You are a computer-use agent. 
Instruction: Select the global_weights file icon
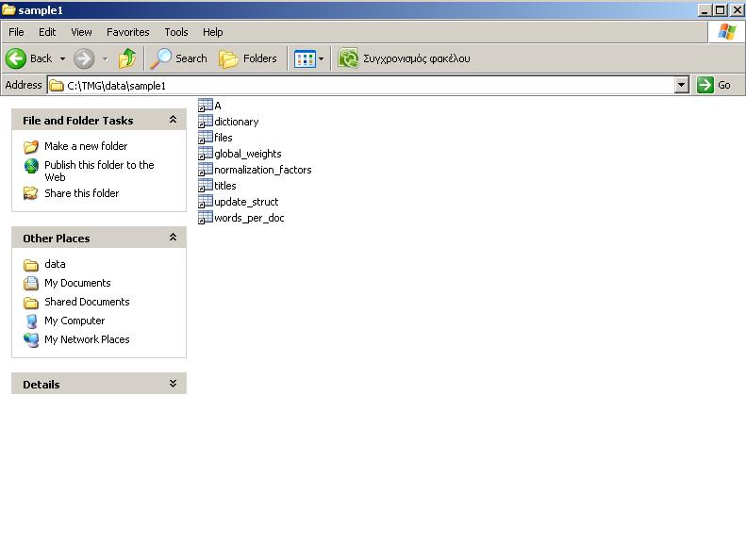(x=206, y=154)
